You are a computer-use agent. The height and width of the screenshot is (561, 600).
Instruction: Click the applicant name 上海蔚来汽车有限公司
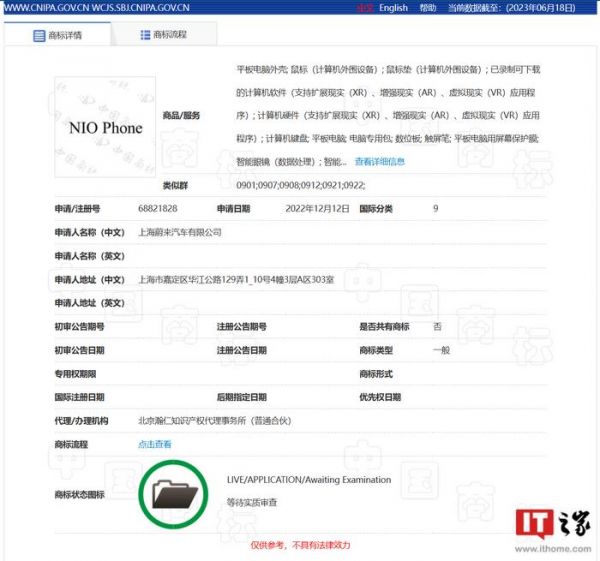[179, 232]
